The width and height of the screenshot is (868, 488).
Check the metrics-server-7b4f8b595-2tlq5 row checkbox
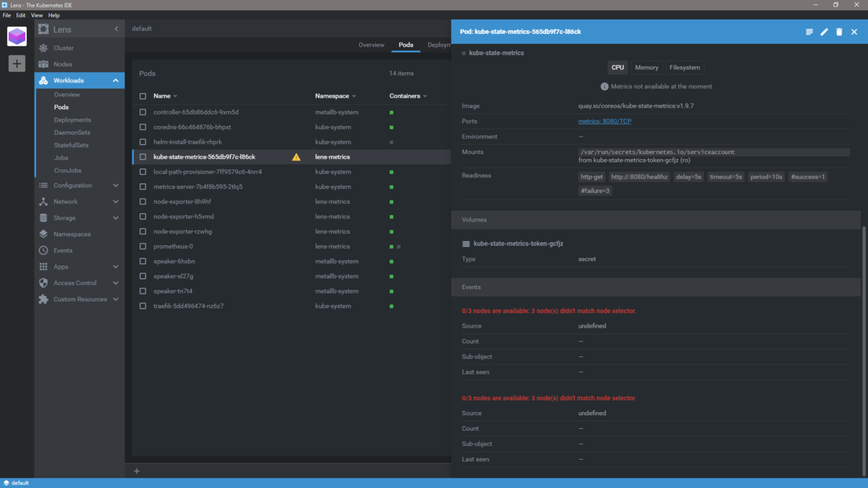pyautogui.click(x=142, y=187)
